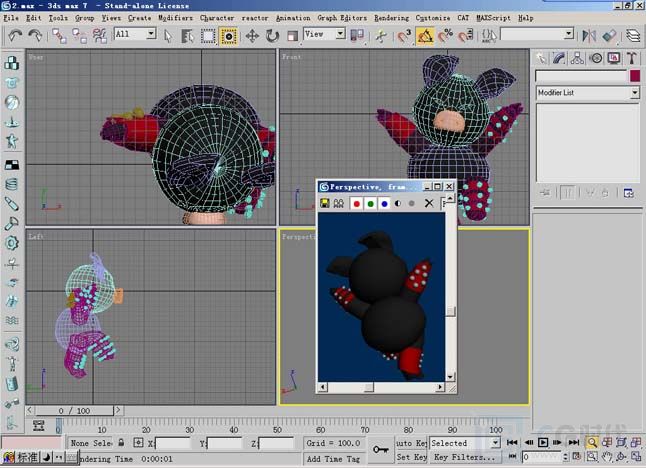
Task: Switch to the Hierarchy command panel tab
Action: click(x=577, y=58)
